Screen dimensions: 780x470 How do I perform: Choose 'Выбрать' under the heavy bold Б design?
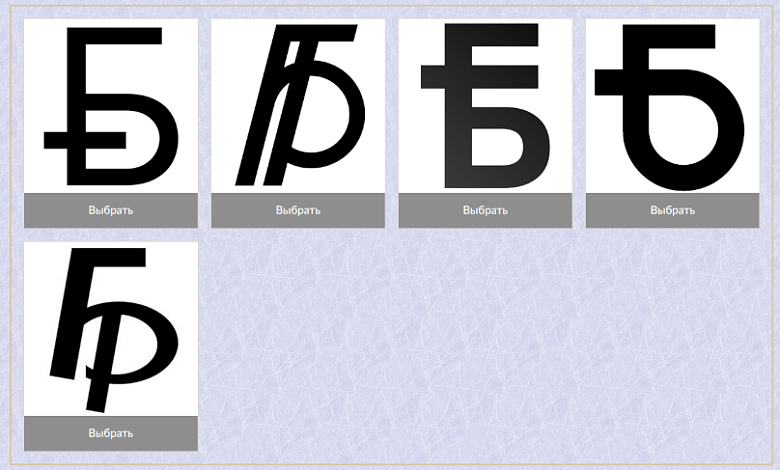pos(485,210)
